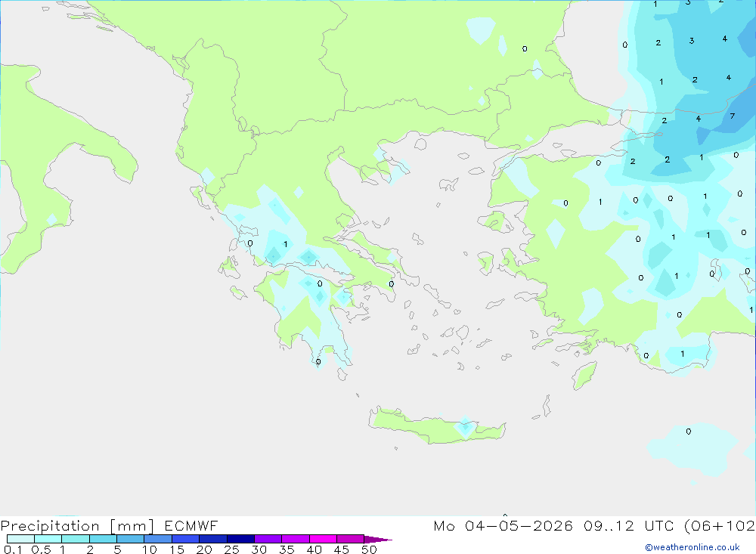Click legend scale label '0.1'

pyautogui.click(x=13, y=549)
